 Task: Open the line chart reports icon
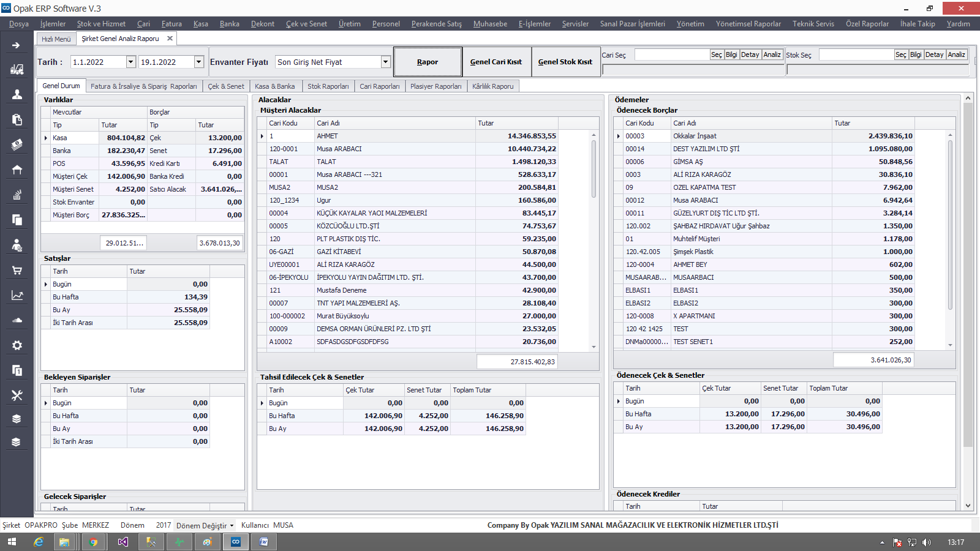tap(17, 295)
